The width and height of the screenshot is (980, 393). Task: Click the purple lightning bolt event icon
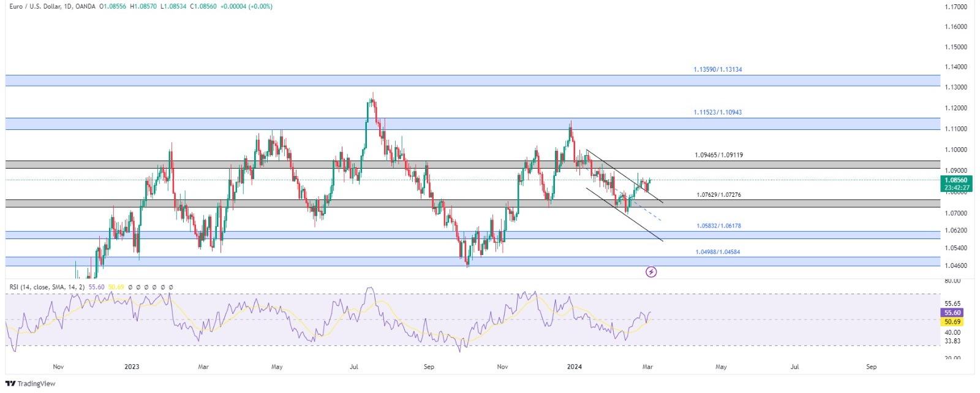[651, 271]
